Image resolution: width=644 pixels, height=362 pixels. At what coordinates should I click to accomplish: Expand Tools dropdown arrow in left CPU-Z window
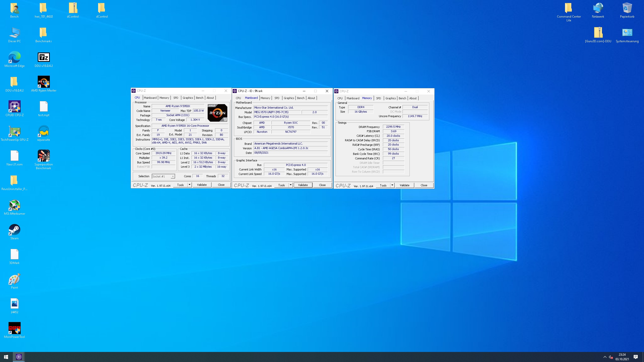[x=190, y=185]
